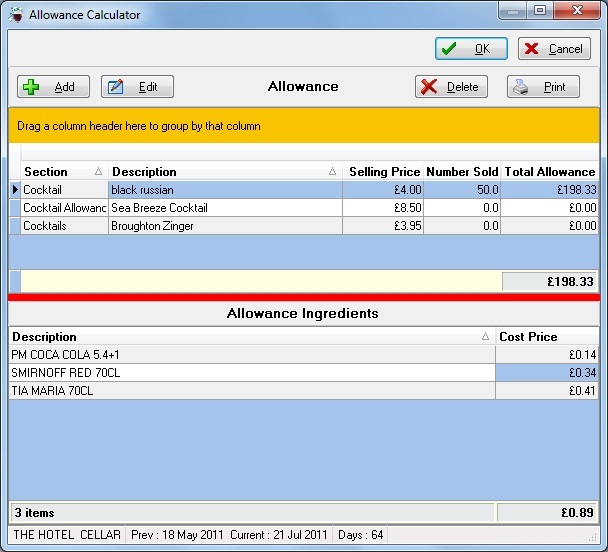This screenshot has height=552, width=608.
Task: Click the Total Allowance column header
Action: click(550, 171)
